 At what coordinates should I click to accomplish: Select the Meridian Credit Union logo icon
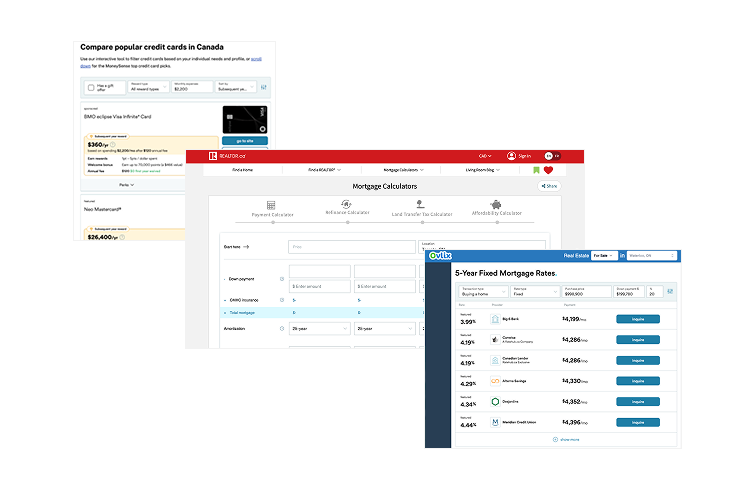click(495, 423)
